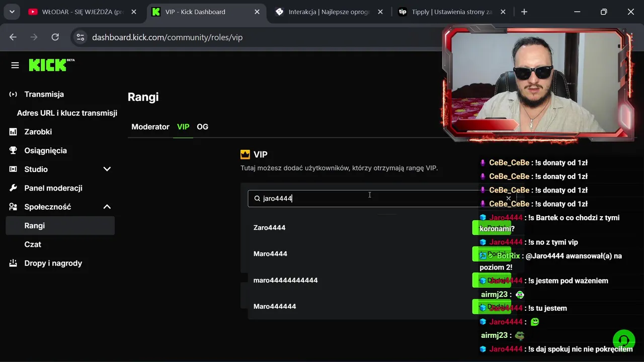Screen dimensions: 644x362
Task: Select the Maro4444 search result
Action: coord(270,254)
